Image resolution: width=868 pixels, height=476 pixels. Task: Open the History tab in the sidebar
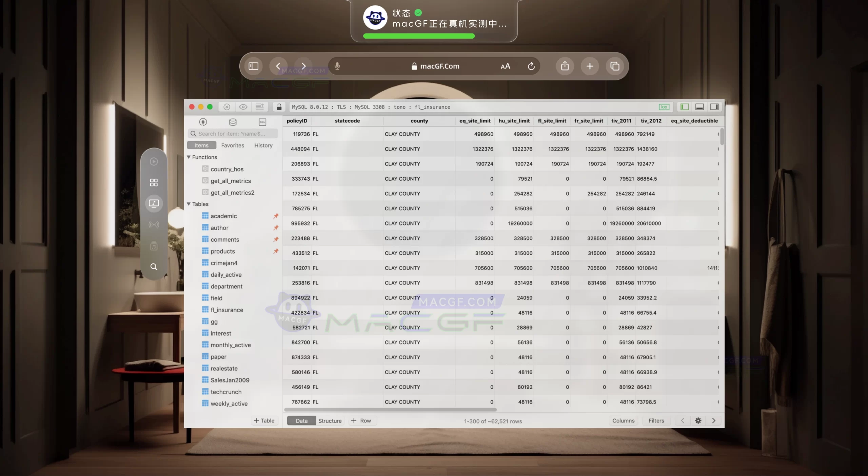263,145
